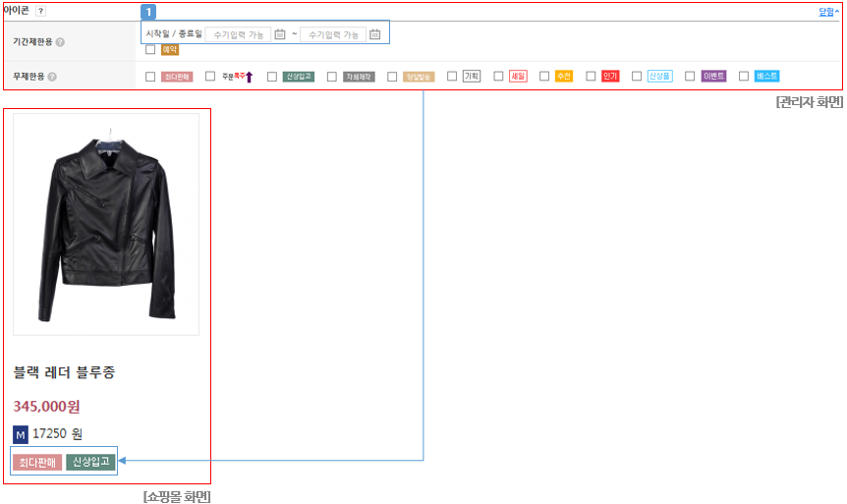Viewport: 847px width, 504px height.
Task: Click the 시작일 / 종료일 label
Action: tap(173, 33)
